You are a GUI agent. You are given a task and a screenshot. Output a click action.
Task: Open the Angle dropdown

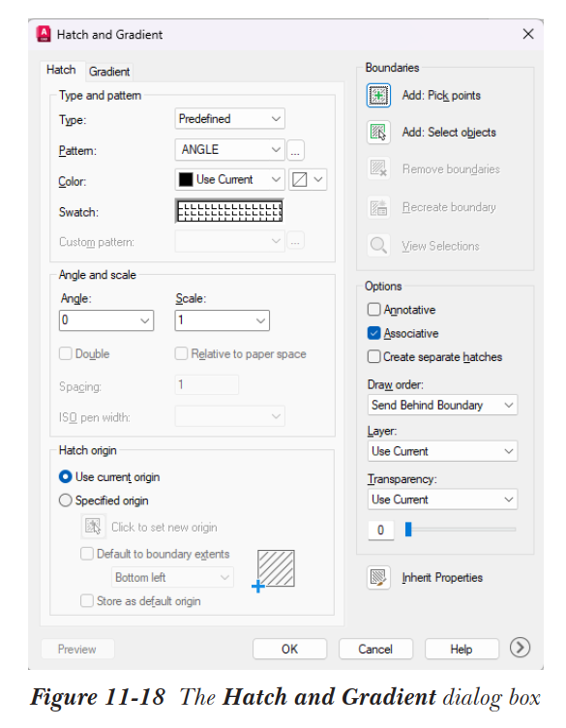tap(106, 320)
